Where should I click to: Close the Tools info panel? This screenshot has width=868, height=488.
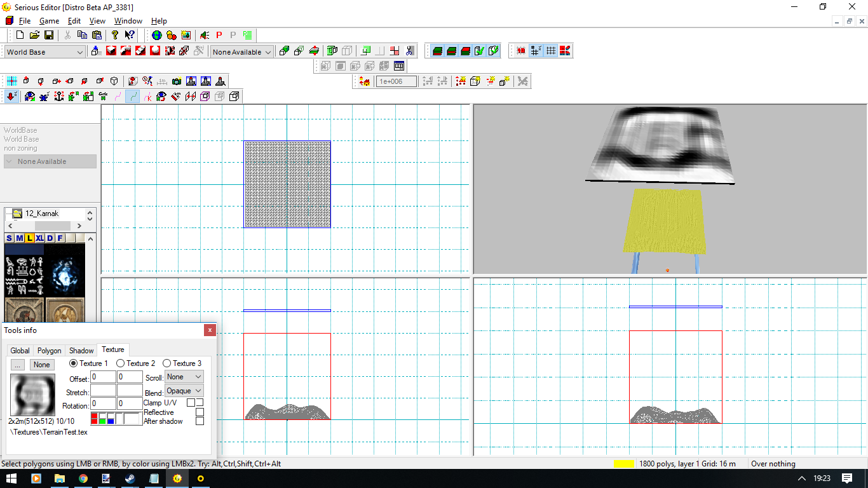(210, 330)
